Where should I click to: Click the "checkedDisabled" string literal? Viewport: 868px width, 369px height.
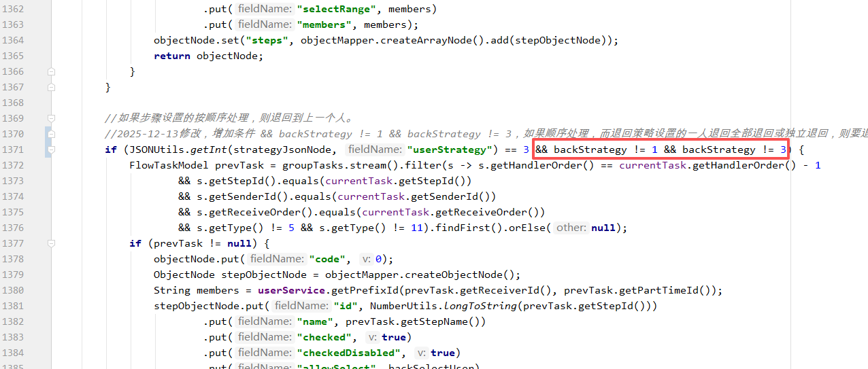(x=349, y=353)
